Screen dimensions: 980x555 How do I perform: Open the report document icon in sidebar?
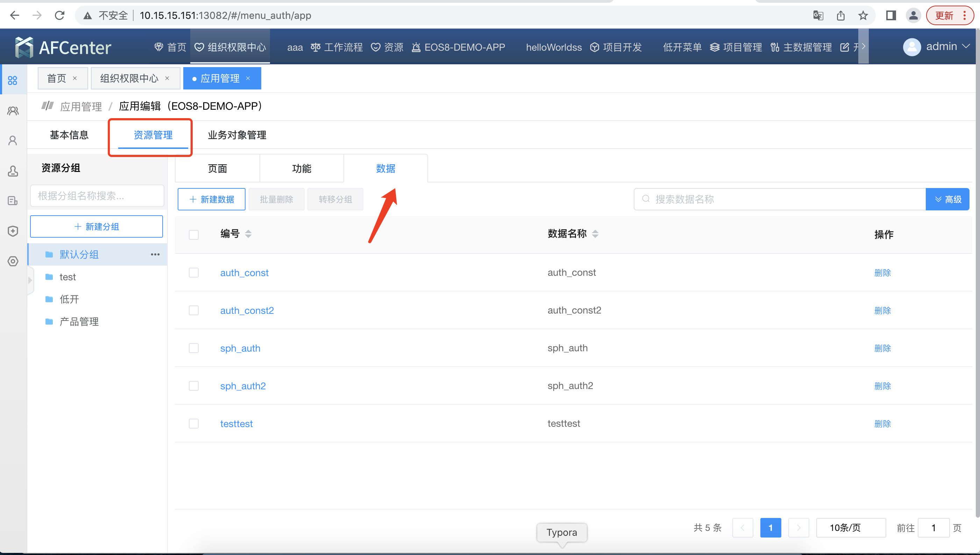tap(13, 201)
